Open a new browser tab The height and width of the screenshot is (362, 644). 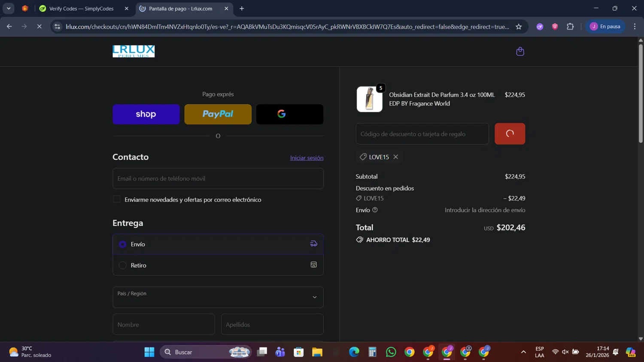point(242,9)
